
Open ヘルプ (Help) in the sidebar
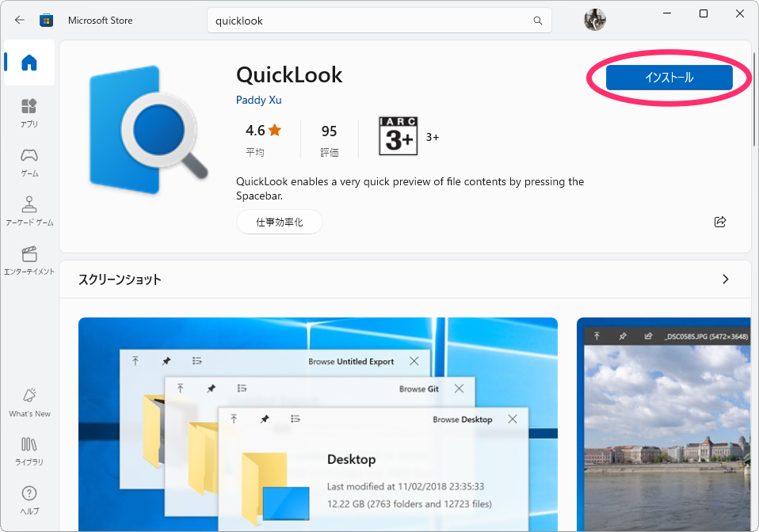pos(29,500)
